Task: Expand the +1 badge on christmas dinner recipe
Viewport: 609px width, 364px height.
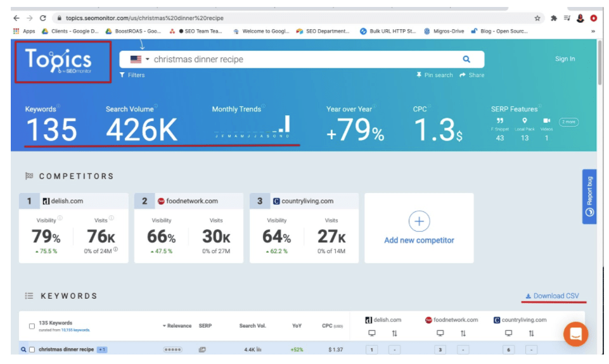Action: [x=102, y=349]
